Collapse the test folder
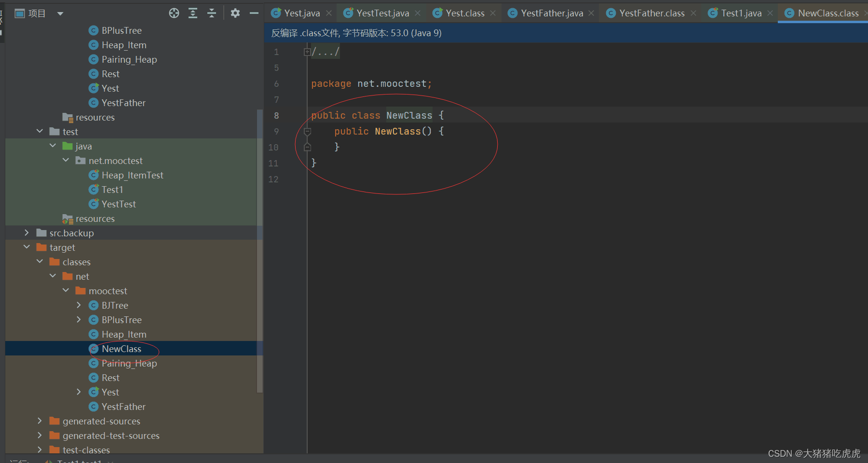 [x=40, y=131]
